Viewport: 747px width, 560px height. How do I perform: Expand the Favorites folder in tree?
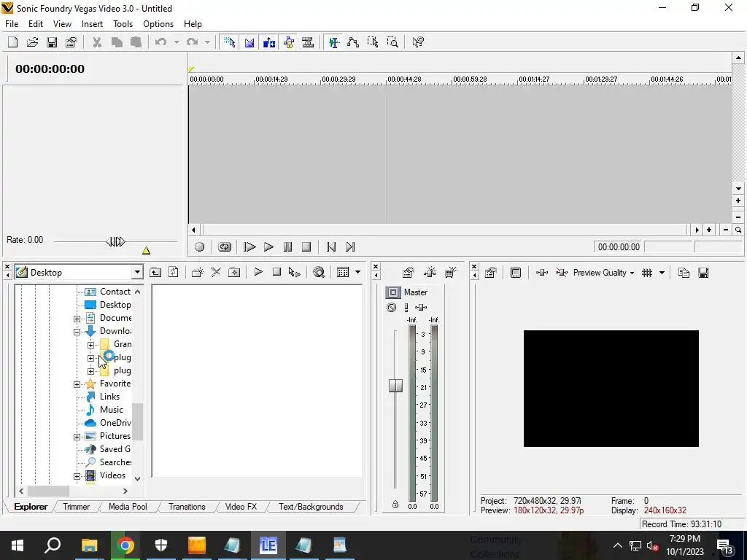point(77,384)
